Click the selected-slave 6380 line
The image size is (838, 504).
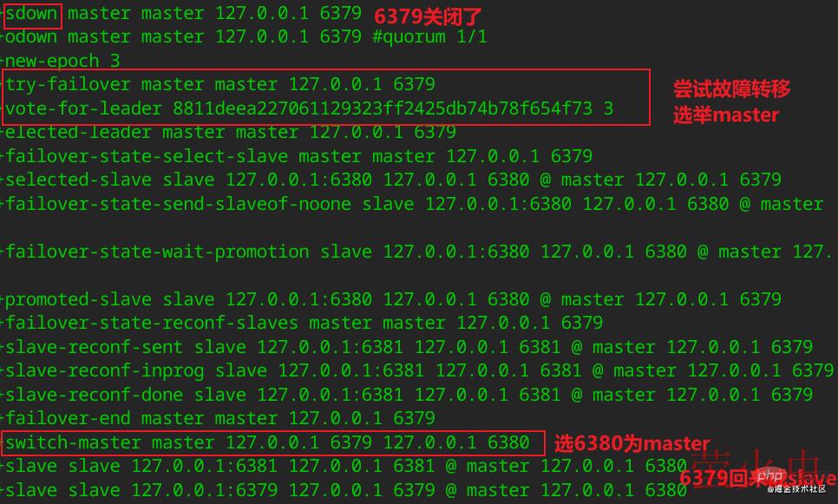coord(392,180)
